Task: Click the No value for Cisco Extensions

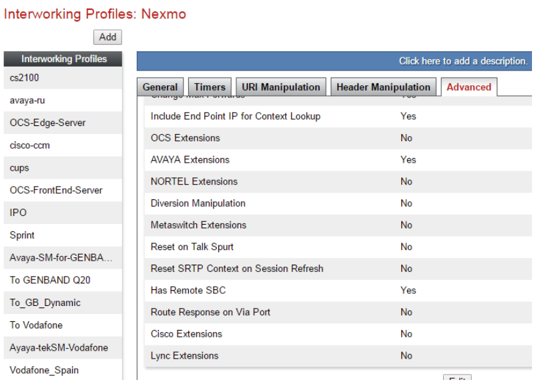Action: point(406,334)
